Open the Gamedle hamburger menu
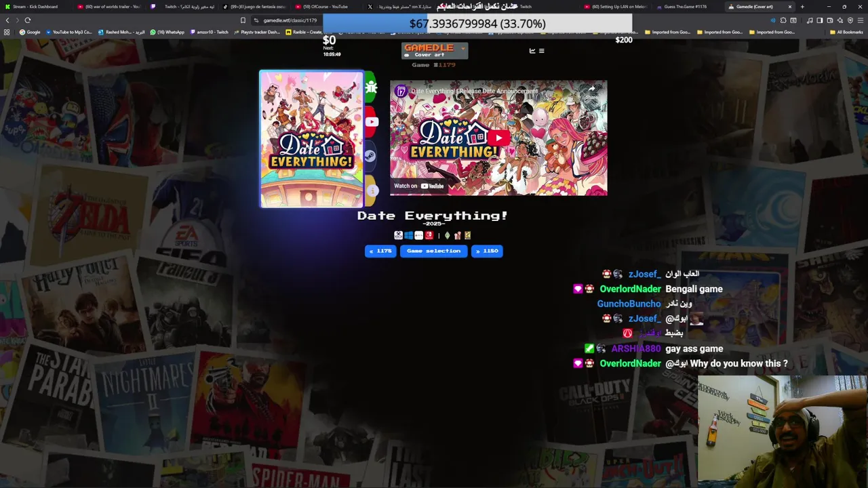This screenshot has width=868, height=488. point(541,51)
